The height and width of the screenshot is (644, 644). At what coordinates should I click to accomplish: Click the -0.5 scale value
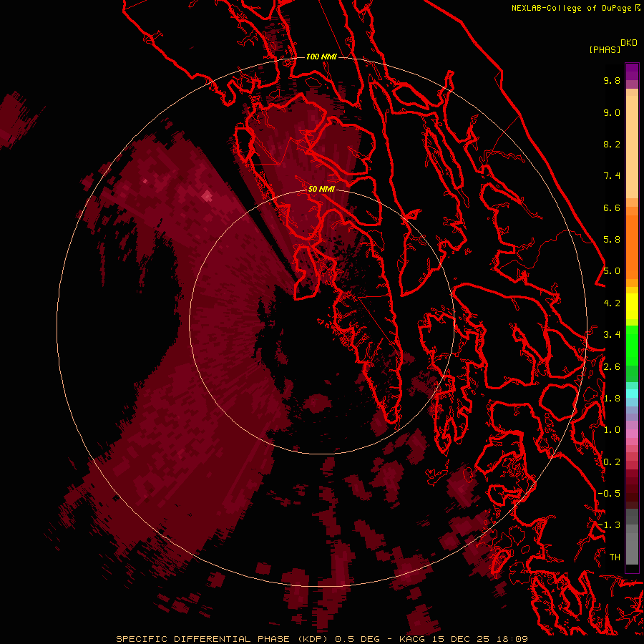pyautogui.click(x=609, y=494)
